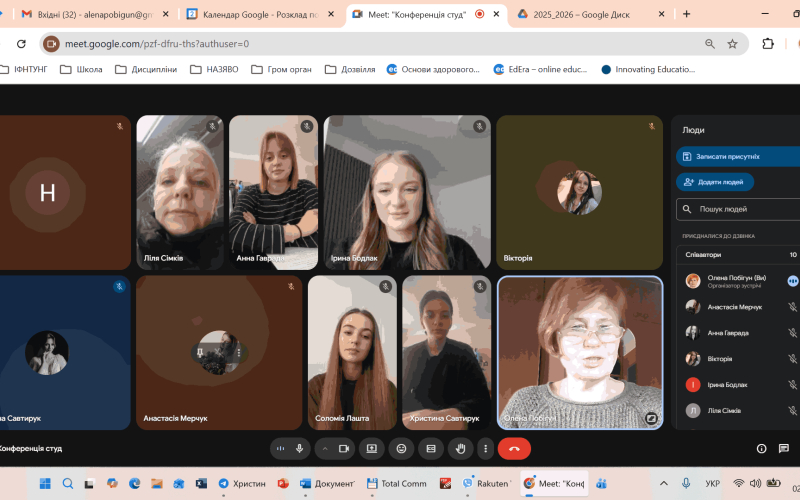Turn on captions with the subtitles icon
The width and height of the screenshot is (800, 500).
point(430,449)
